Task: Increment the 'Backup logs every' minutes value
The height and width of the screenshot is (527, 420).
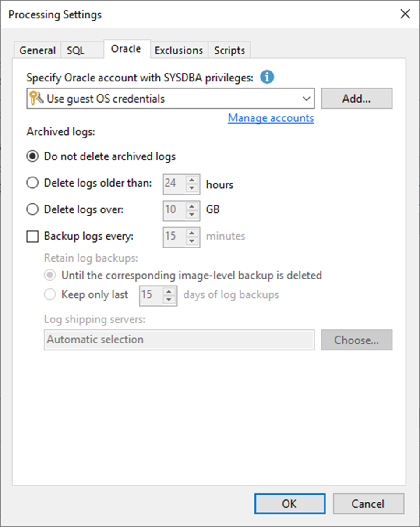Action: [191, 233]
